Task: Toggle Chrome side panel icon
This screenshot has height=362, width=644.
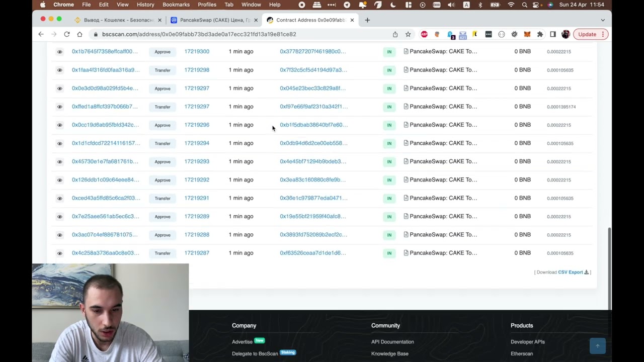Action: 553,34
